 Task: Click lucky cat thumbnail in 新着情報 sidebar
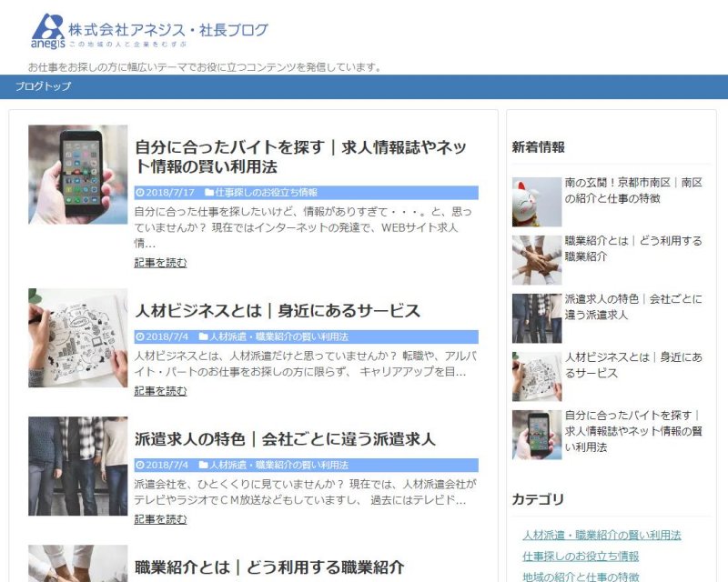536,202
